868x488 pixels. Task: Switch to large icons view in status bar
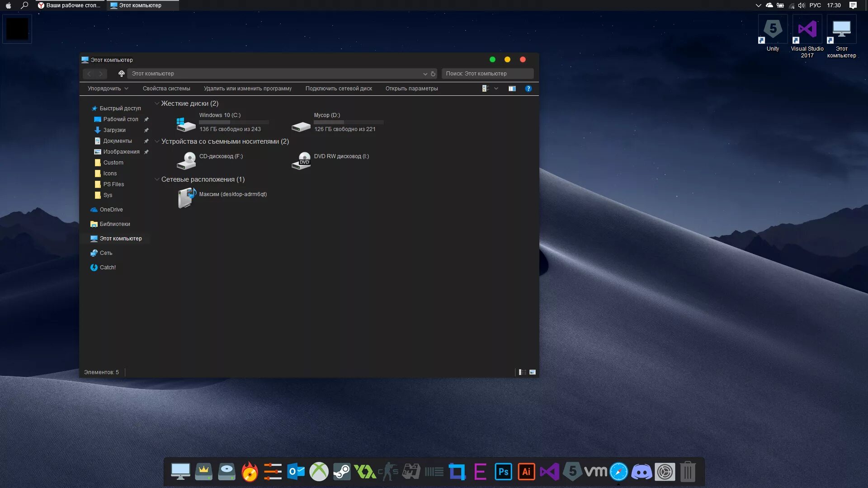coord(533,372)
